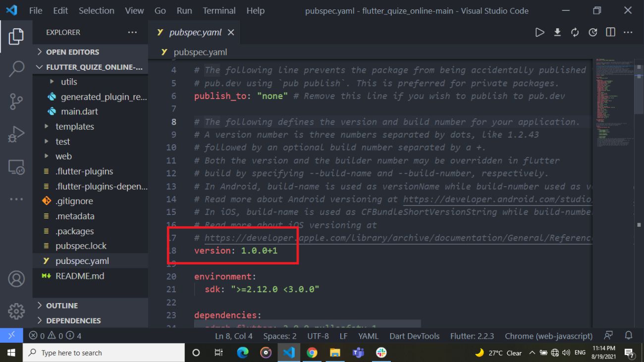
Task: Click the YAML language mode in status bar
Action: point(368,336)
